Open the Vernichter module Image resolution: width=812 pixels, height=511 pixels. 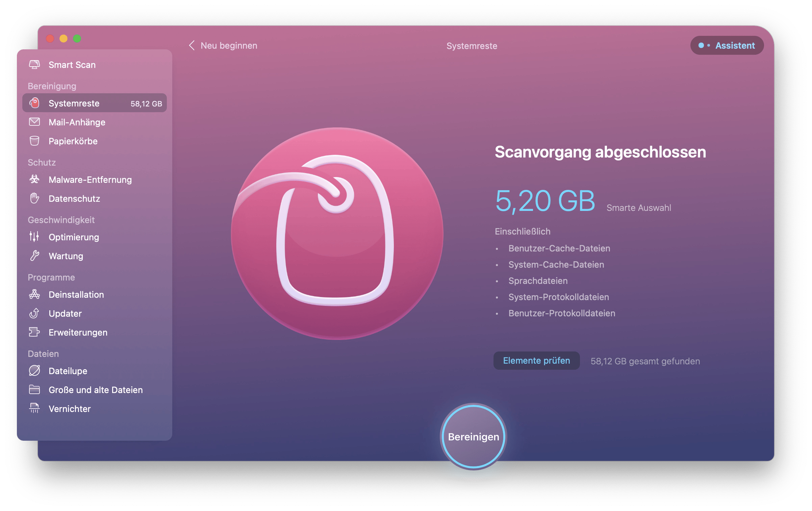[95, 409]
